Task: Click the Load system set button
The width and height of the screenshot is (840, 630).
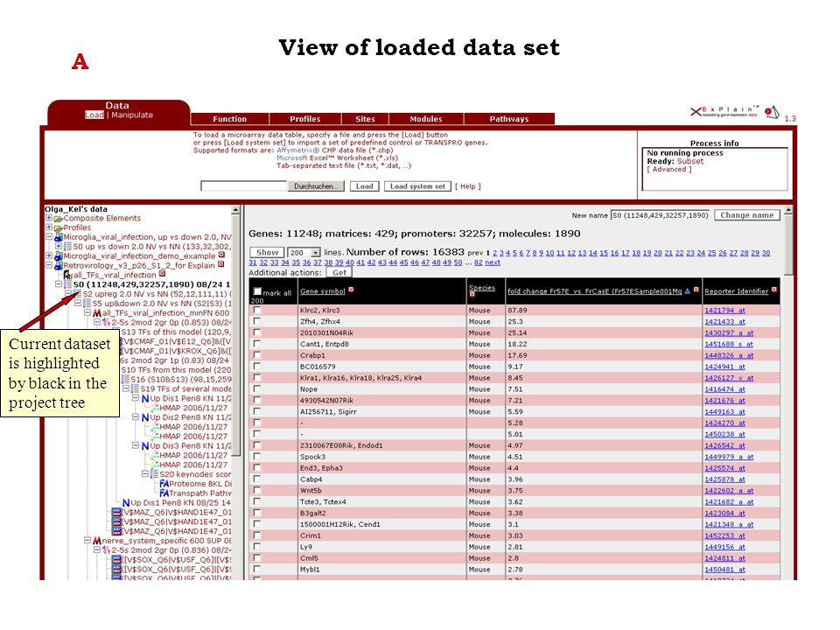Action: tap(417, 186)
